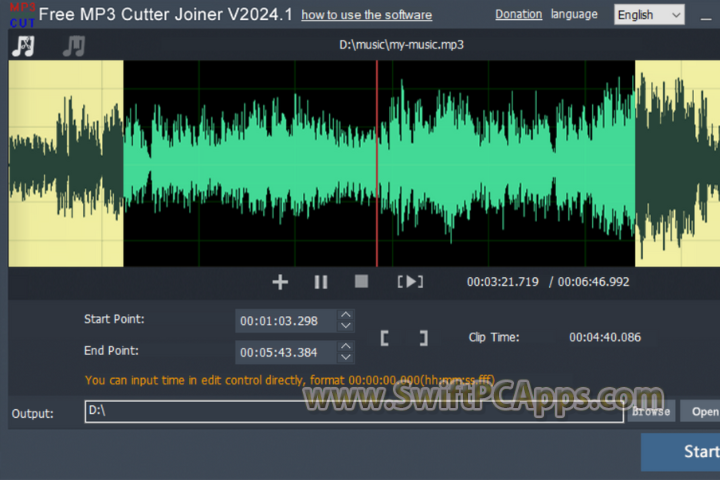Focus the Start Point time field
Image resolution: width=720 pixels, height=480 pixels.
pos(286,321)
